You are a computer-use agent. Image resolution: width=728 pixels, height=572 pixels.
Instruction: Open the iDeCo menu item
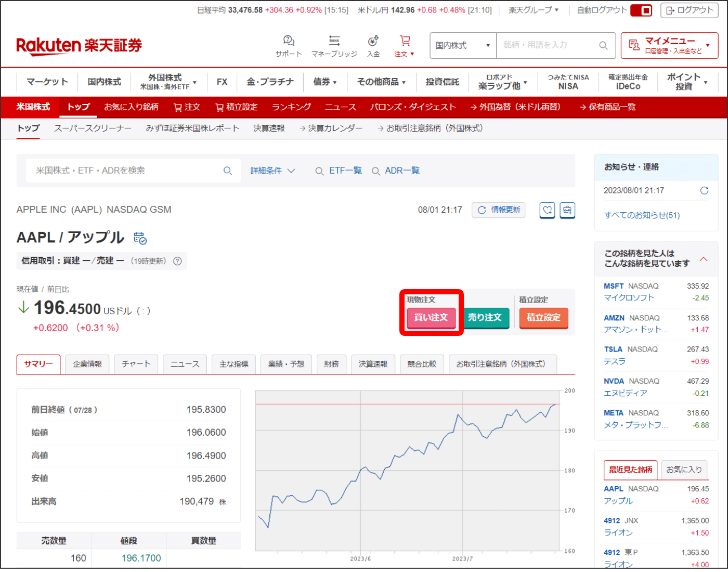pyautogui.click(x=628, y=82)
